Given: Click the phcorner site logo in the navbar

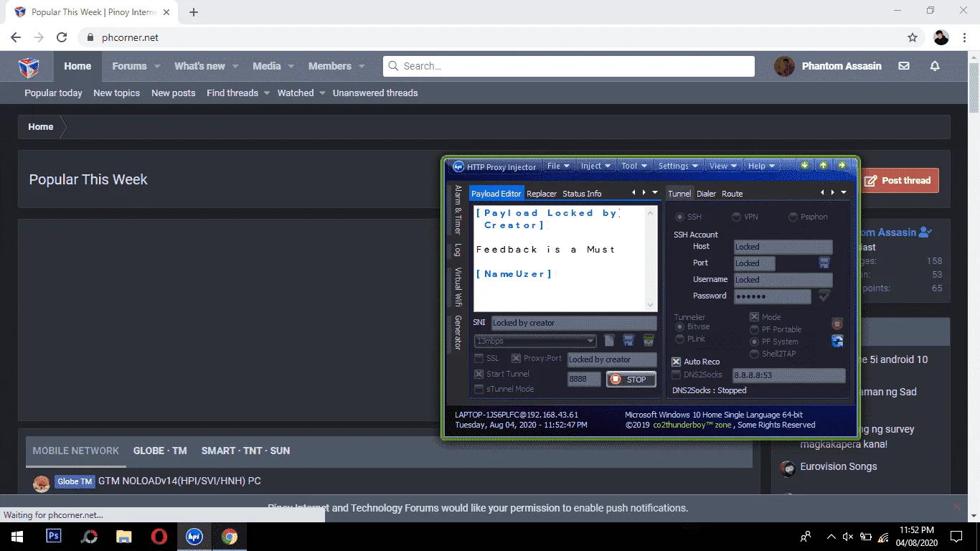Looking at the screenshot, I should pos(29,67).
